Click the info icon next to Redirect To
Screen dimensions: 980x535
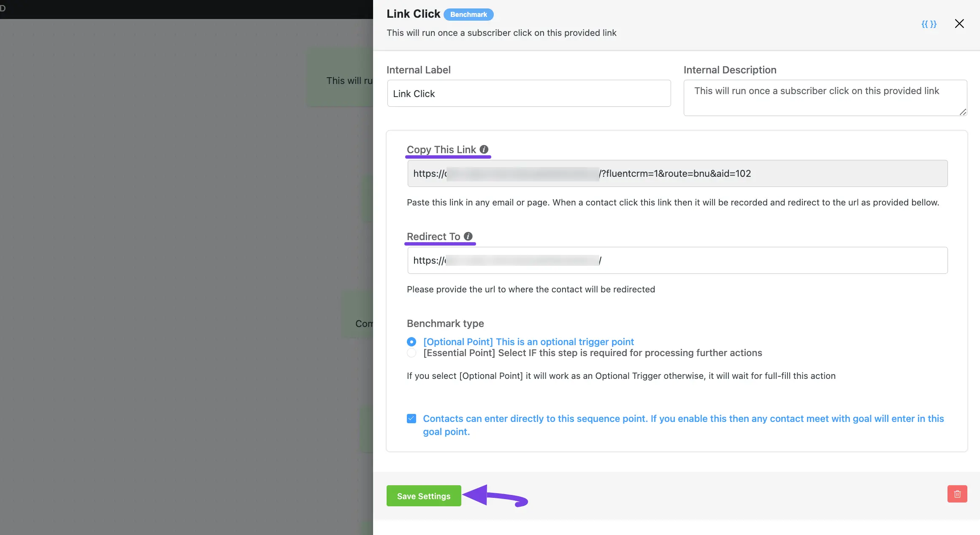[x=468, y=236]
